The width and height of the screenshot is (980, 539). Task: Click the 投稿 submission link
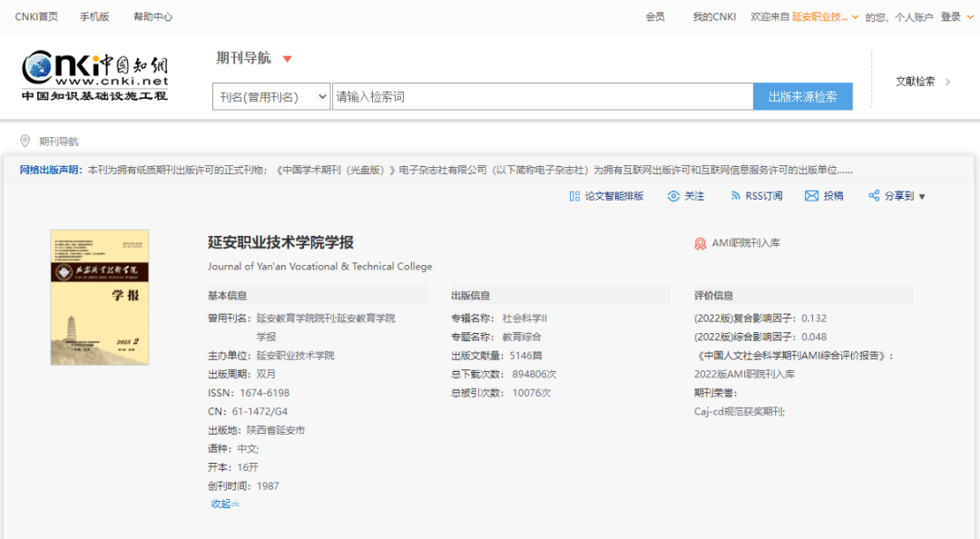click(x=834, y=196)
